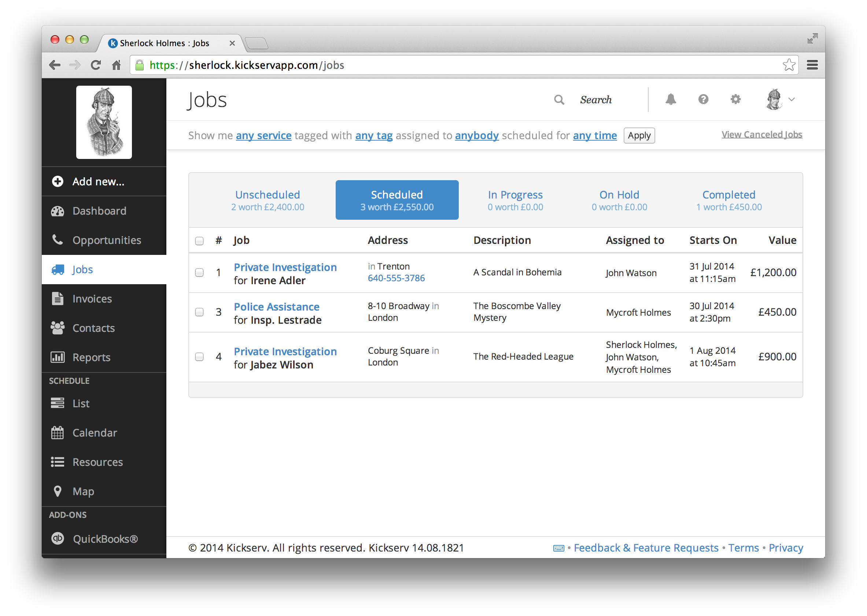This screenshot has height=616, width=867.
Task: Click the Apply filter button
Action: point(639,136)
